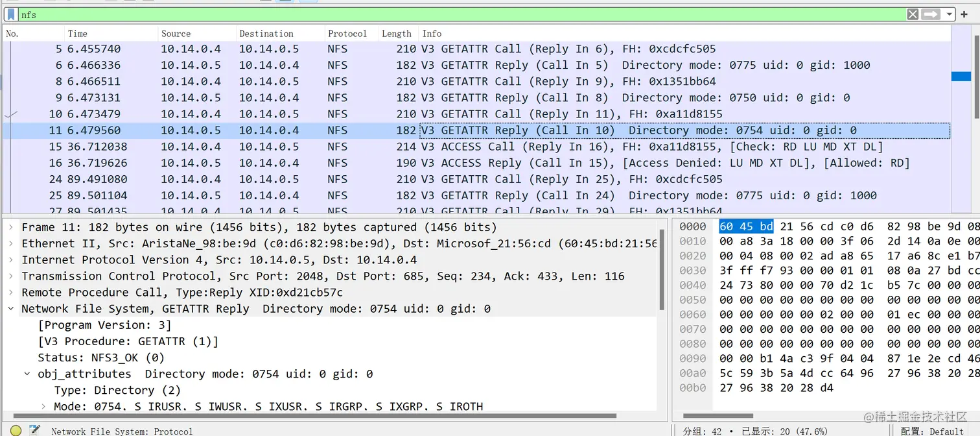Select packet 16 ACCESS Reply Access Denied row
Image resolution: width=980 pixels, height=436 pixels.
476,163
